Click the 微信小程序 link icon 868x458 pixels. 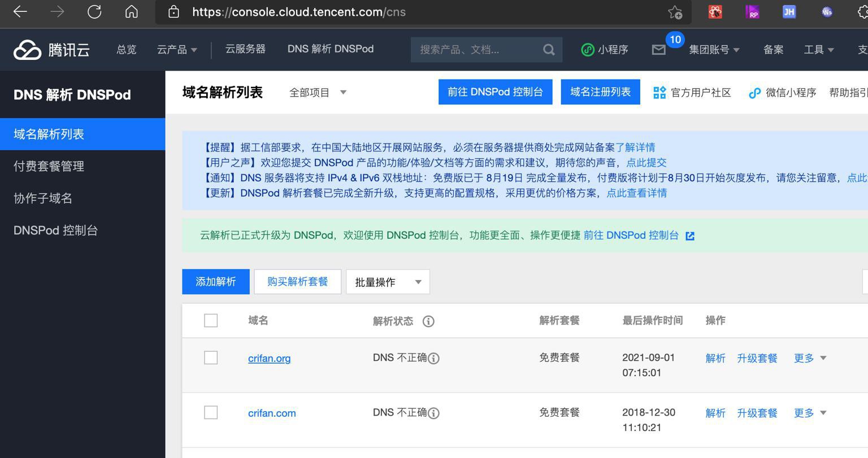click(x=754, y=93)
